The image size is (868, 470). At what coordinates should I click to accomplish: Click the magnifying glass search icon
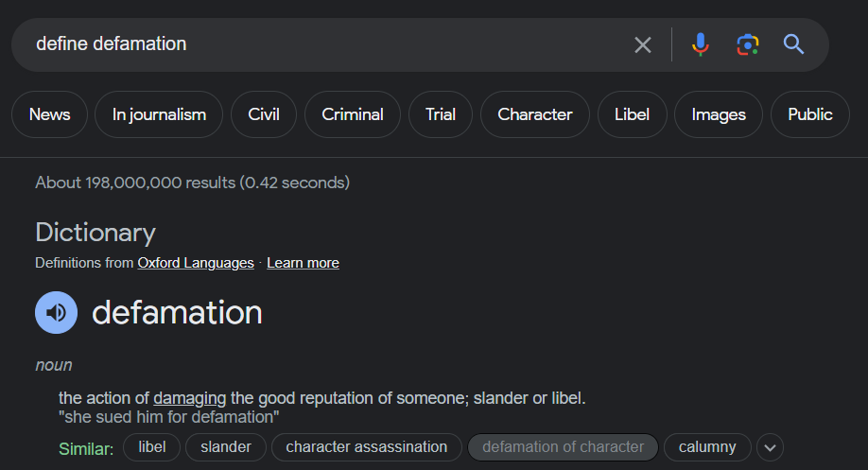[x=793, y=44]
